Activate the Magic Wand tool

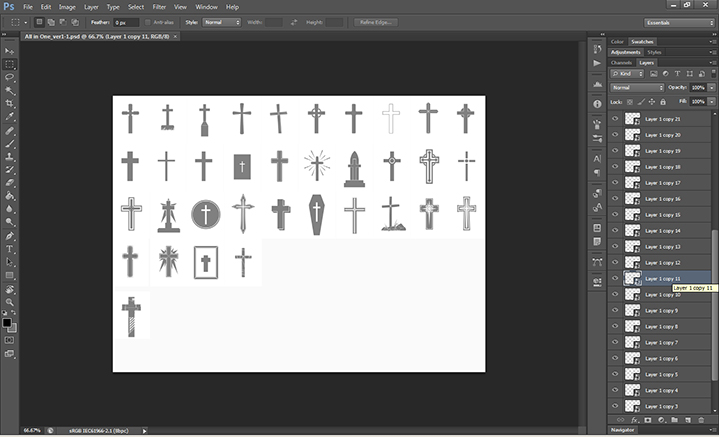pyautogui.click(x=10, y=90)
